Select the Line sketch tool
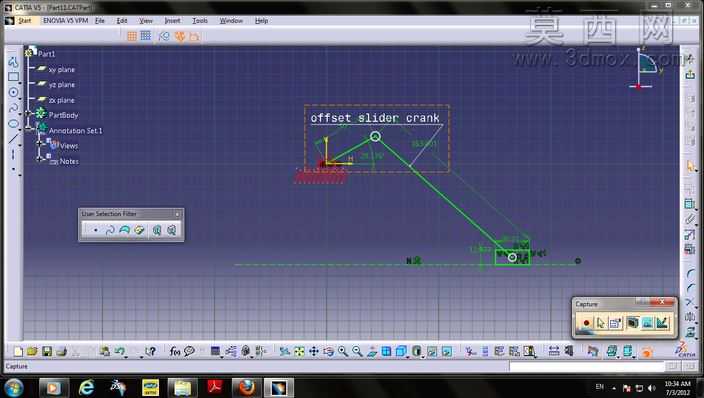The width and height of the screenshot is (704, 398). (13, 139)
